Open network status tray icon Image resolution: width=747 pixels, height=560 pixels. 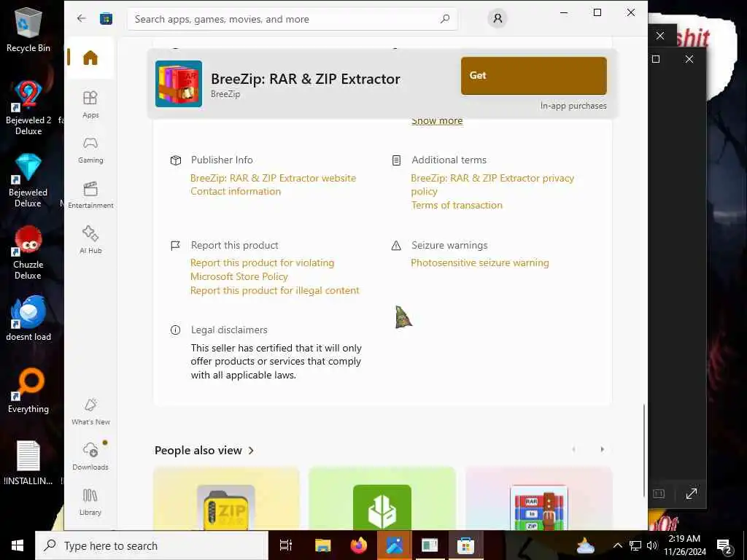pyautogui.click(x=635, y=545)
